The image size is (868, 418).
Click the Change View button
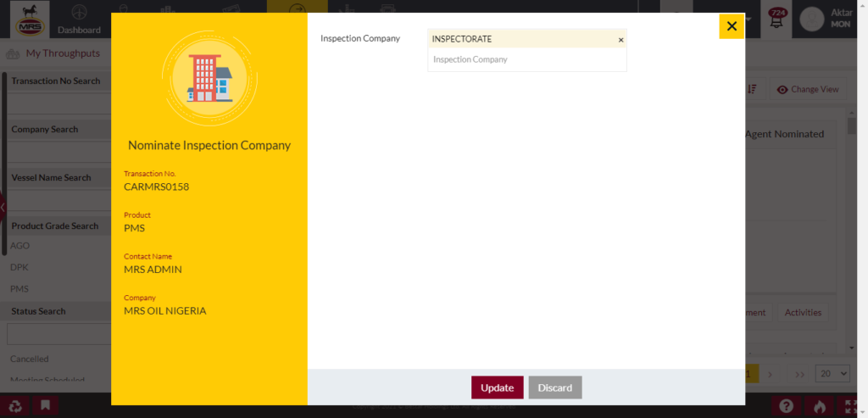click(x=808, y=89)
